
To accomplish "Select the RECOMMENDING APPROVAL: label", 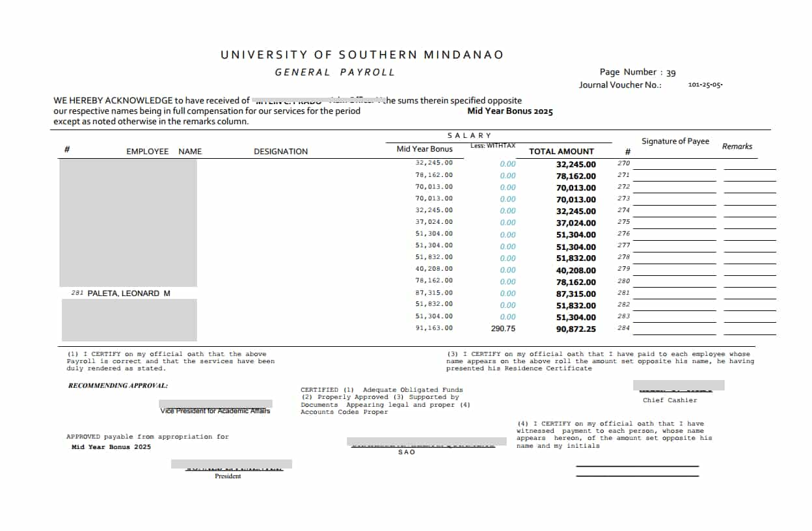I will click(x=118, y=386).
